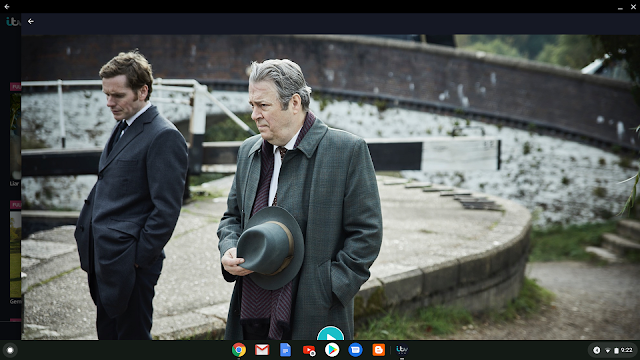Screen dimensions: 640x360
Task: Close the ITV app window
Action: point(633,7)
